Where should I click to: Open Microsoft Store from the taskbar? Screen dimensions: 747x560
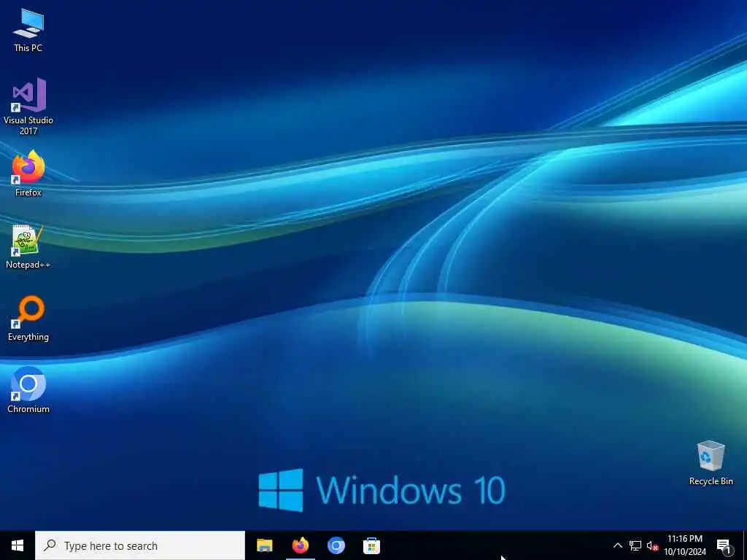click(x=371, y=545)
